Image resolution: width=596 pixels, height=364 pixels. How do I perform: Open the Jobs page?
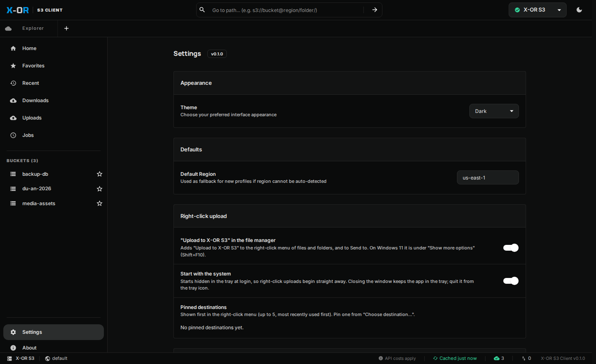(53, 135)
